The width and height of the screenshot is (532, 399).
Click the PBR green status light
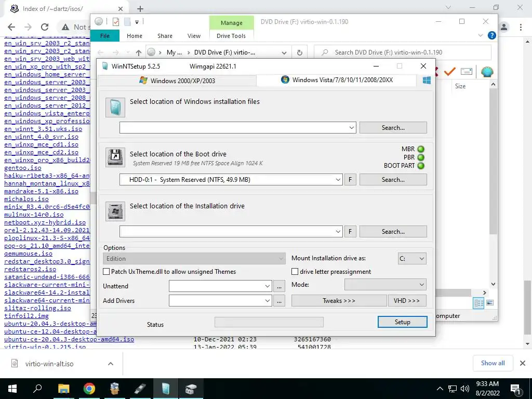[x=421, y=157]
